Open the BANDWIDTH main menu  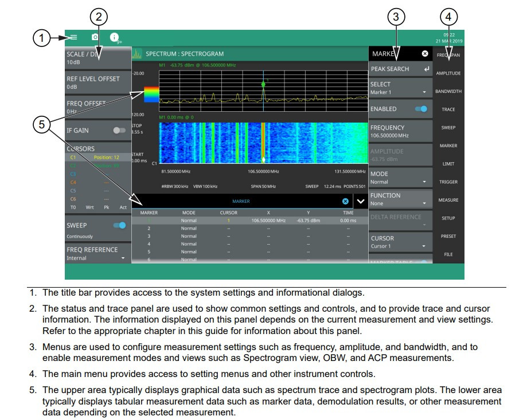(448, 91)
